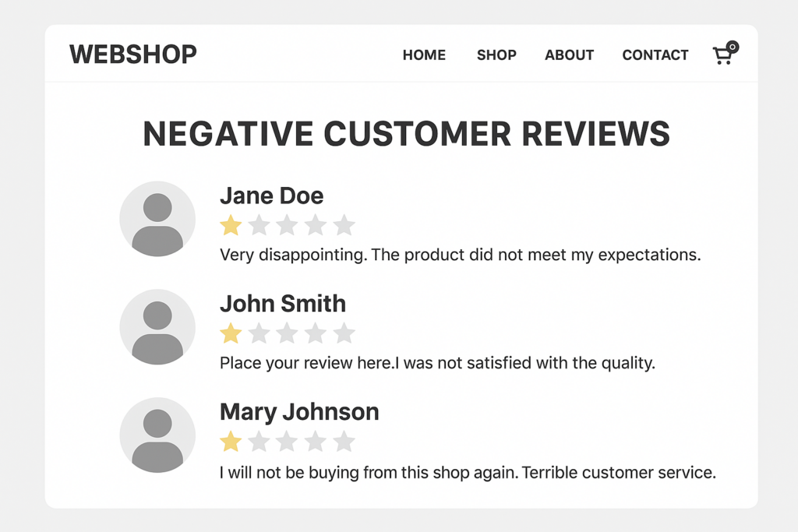Go to the HOME menu item
The height and width of the screenshot is (532, 798).
pos(424,55)
